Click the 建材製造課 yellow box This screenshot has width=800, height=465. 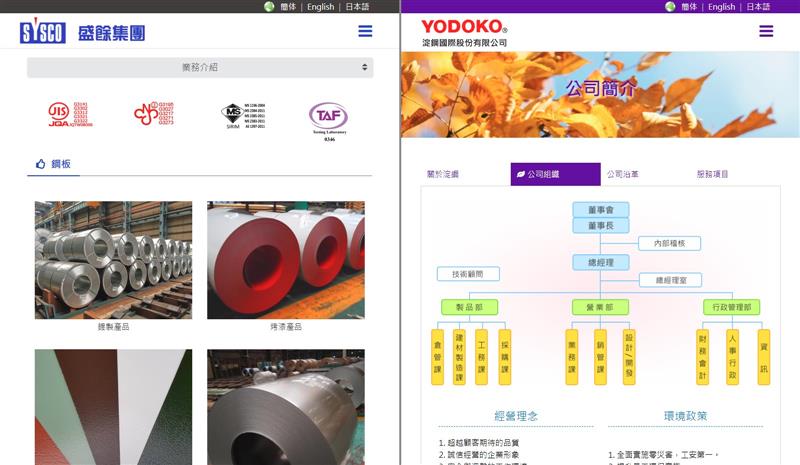tap(459, 357)
